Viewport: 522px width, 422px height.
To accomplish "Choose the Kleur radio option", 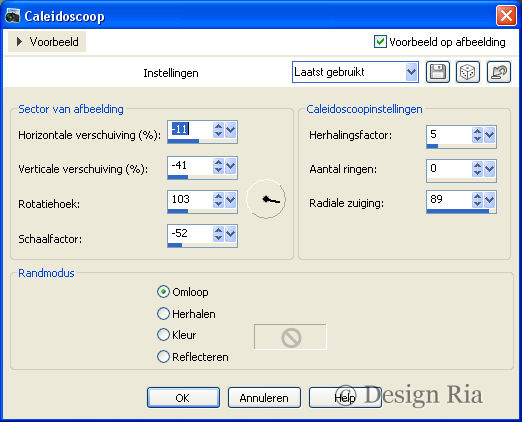I will [x=163, y=334].
